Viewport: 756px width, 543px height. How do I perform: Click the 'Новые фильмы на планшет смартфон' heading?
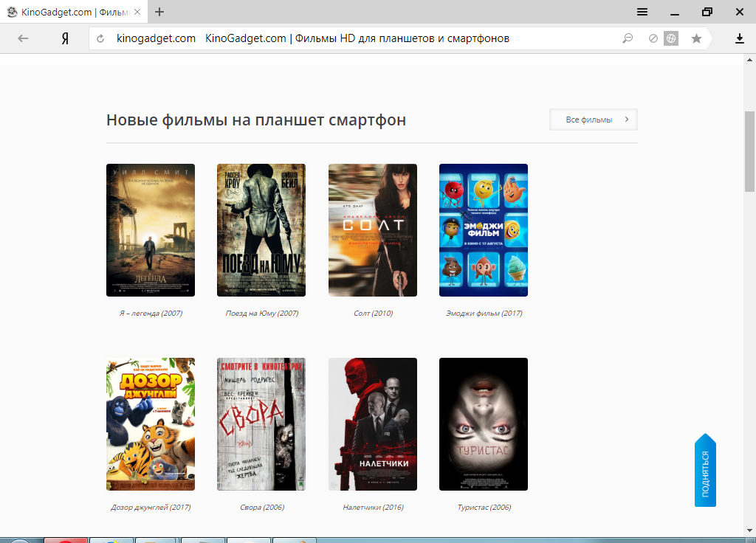[x=256, y=120]
